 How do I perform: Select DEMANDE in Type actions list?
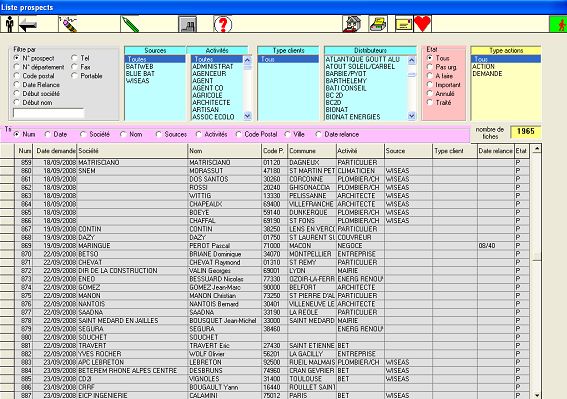pos(487,73)
